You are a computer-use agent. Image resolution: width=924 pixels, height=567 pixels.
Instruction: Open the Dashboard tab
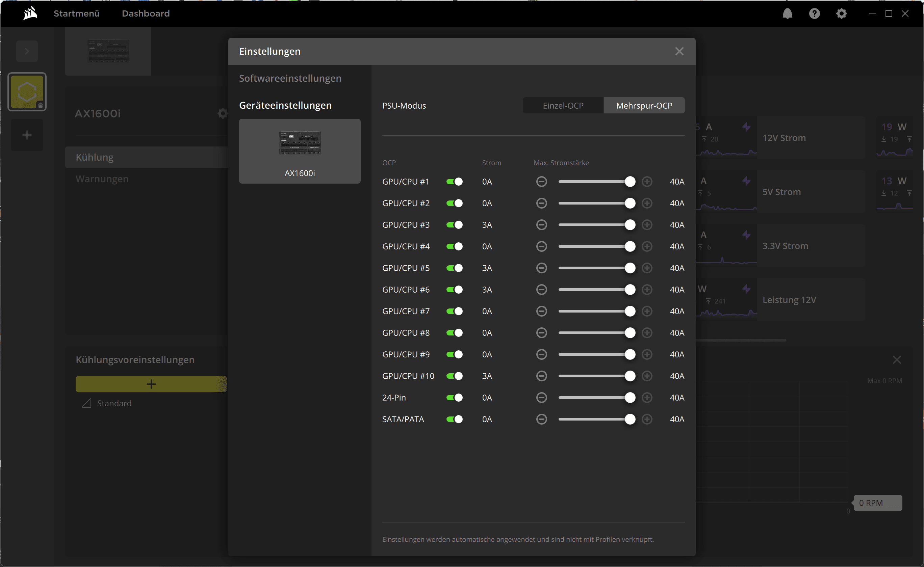pos(146,13)
